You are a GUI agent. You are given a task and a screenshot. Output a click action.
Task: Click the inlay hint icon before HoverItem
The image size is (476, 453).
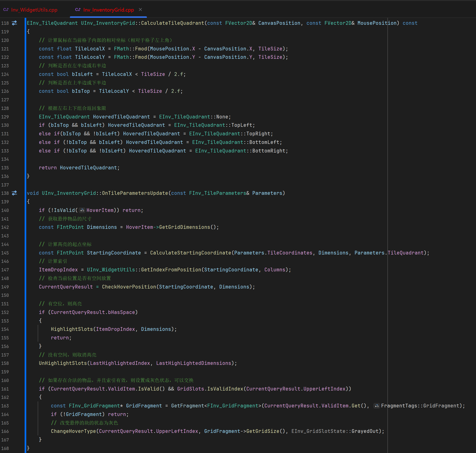click(x=82, y=210)
